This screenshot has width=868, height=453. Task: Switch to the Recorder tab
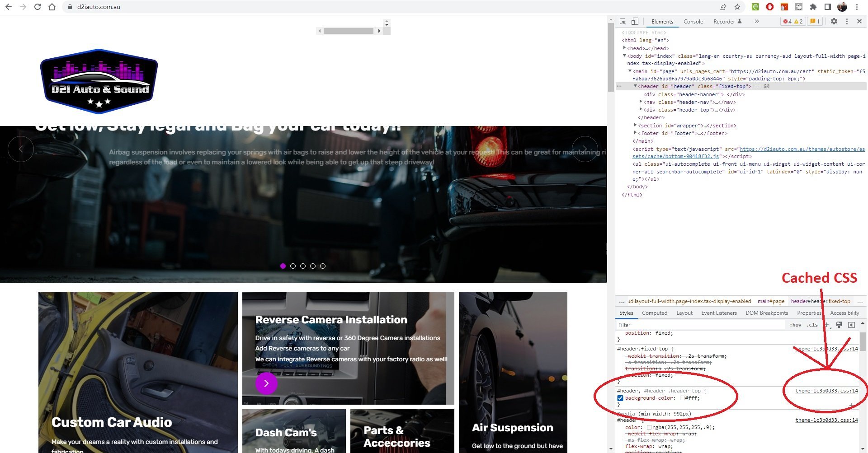point(727,21)
